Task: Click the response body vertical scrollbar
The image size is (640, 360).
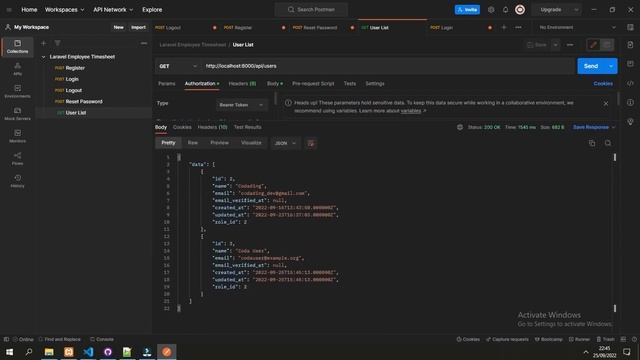Action: pyautogui.click(x=615, y=233)
